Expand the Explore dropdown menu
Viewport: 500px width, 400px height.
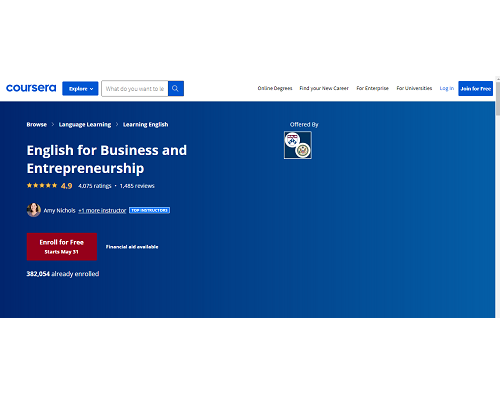[80, 88]
